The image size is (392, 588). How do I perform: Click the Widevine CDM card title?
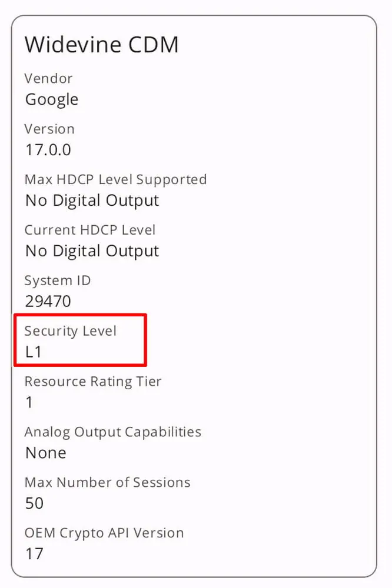pos(101,45)
